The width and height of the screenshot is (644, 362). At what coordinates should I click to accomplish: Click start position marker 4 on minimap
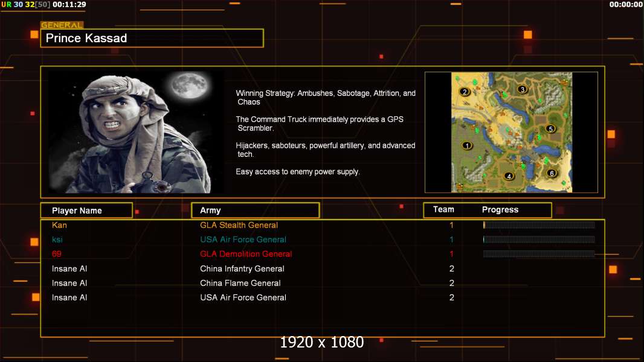509,176
